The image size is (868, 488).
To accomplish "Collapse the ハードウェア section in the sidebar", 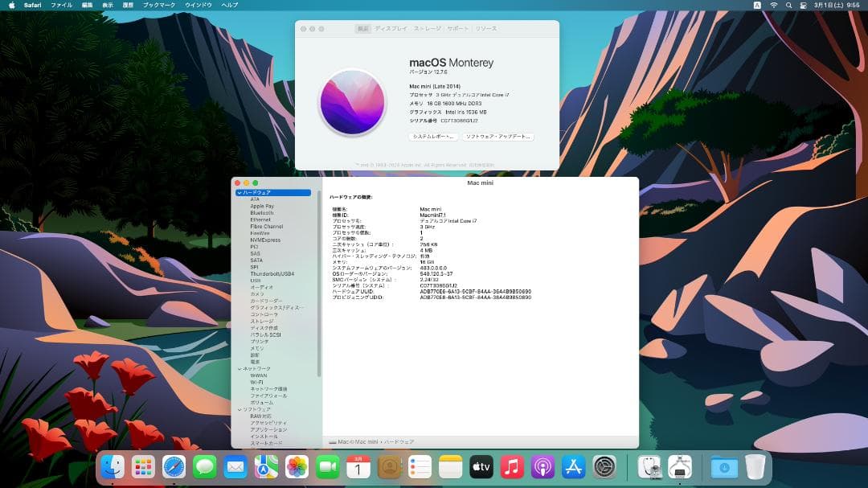I will pos(239,192).
